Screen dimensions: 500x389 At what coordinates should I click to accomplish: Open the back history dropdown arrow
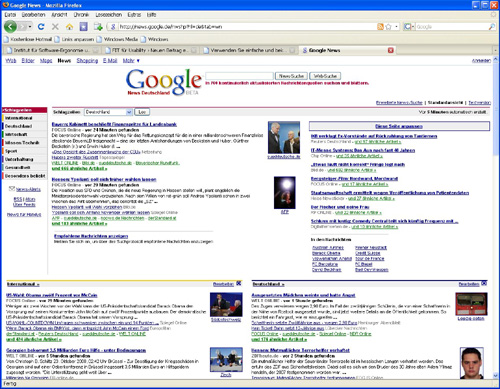click(30, 26)
